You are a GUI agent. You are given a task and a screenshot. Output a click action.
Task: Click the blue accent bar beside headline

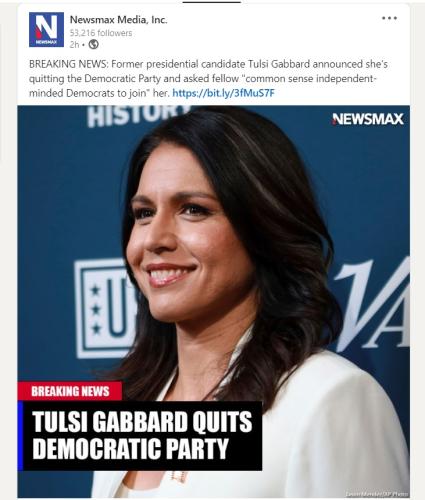coord(20,436)
